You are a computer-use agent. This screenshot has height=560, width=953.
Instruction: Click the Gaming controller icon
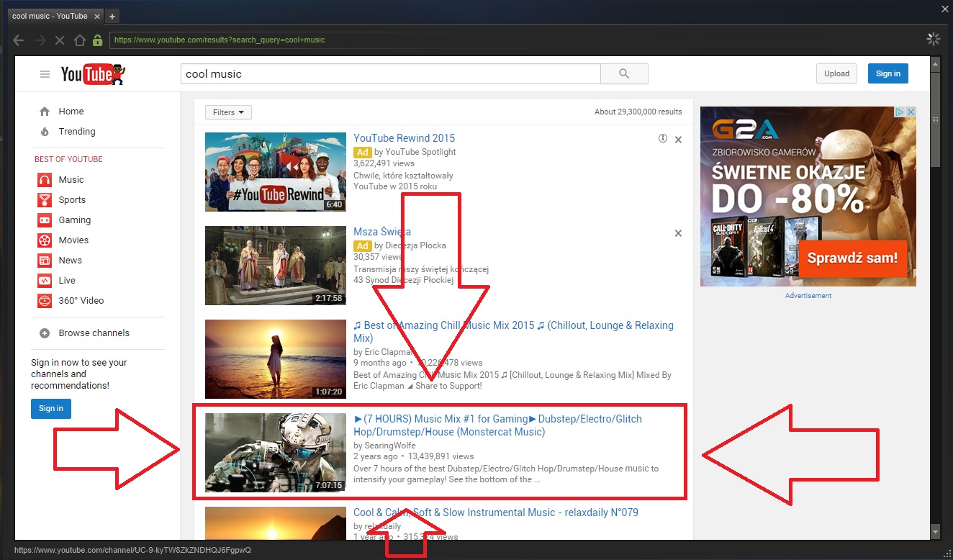coord(45,220)
